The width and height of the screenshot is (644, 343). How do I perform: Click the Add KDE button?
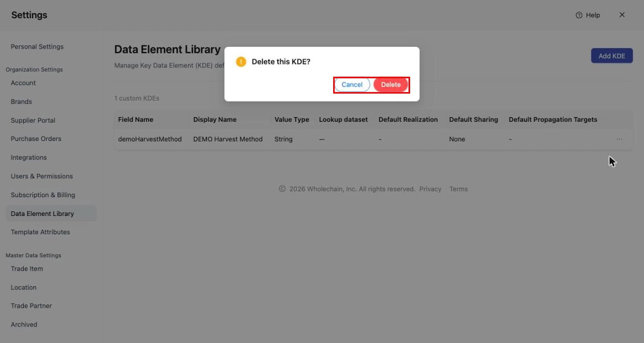tap(611, 56)
